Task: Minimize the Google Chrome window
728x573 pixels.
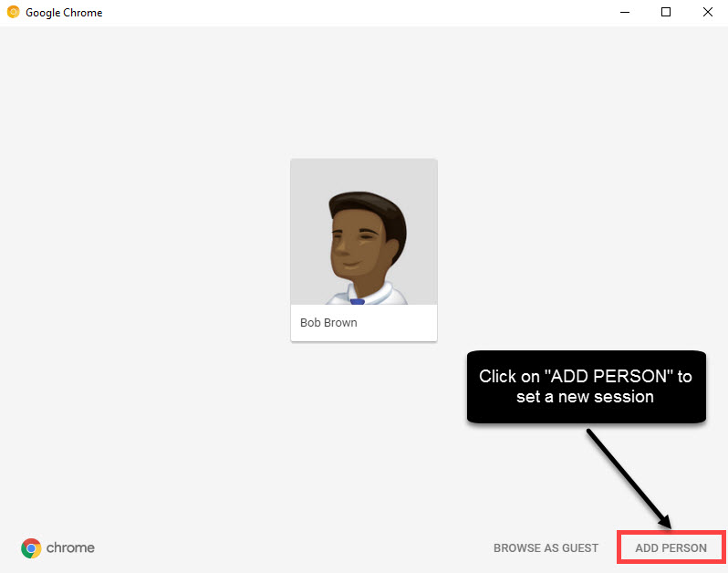Action: [x=625, y=12]
